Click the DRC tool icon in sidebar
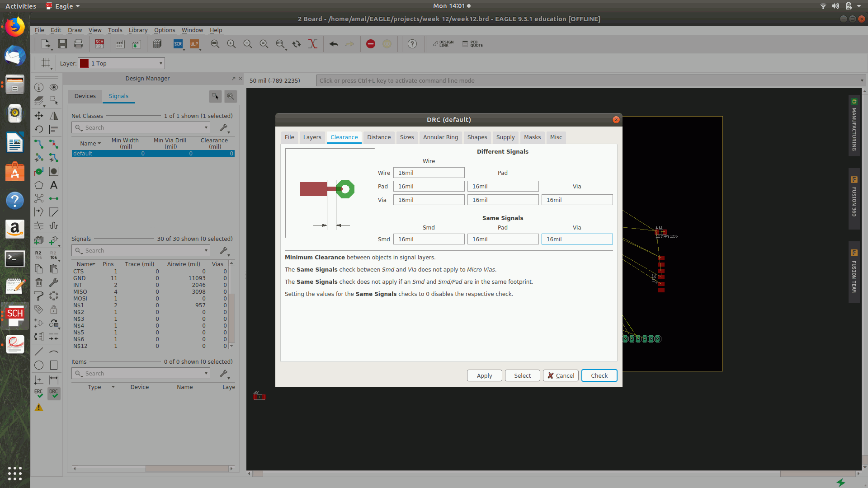 (x=54, y=394)
